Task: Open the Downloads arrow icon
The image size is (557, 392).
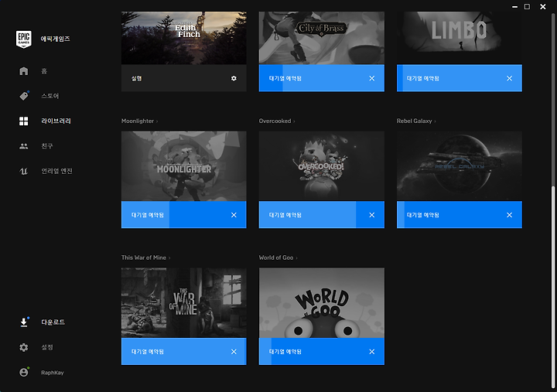Action: (24, 322)
